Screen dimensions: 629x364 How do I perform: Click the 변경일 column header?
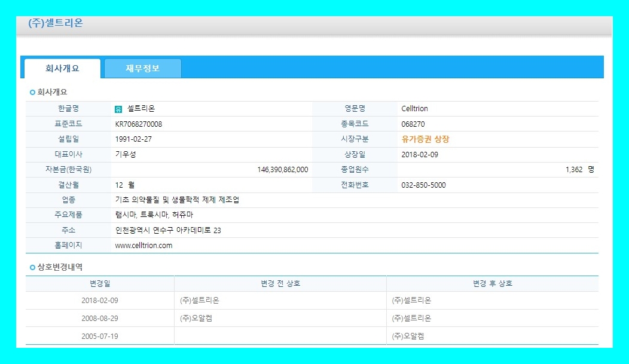(100, 283)
